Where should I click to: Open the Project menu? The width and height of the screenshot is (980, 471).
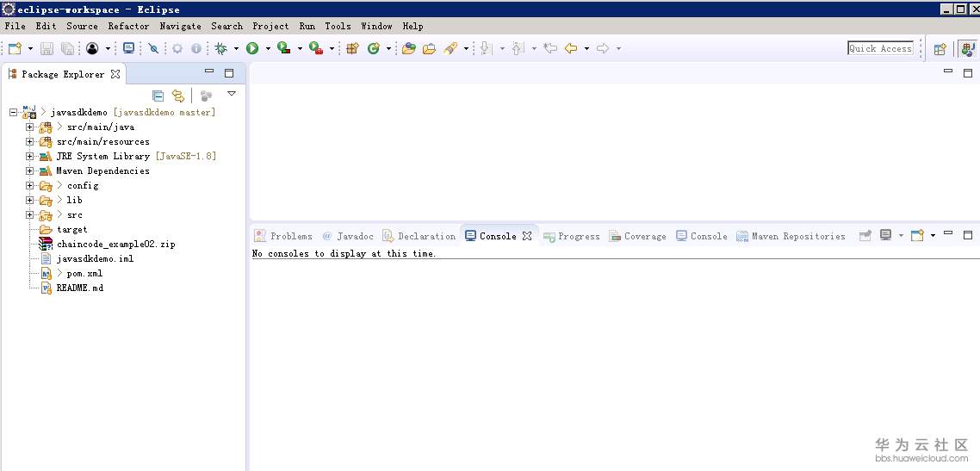click(270, 26)
